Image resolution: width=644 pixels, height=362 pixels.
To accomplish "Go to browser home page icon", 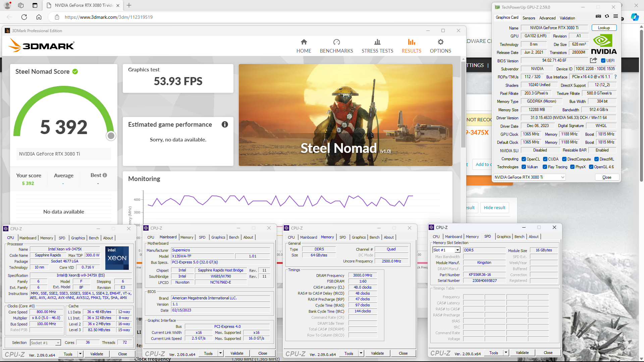I will [39, 17].
